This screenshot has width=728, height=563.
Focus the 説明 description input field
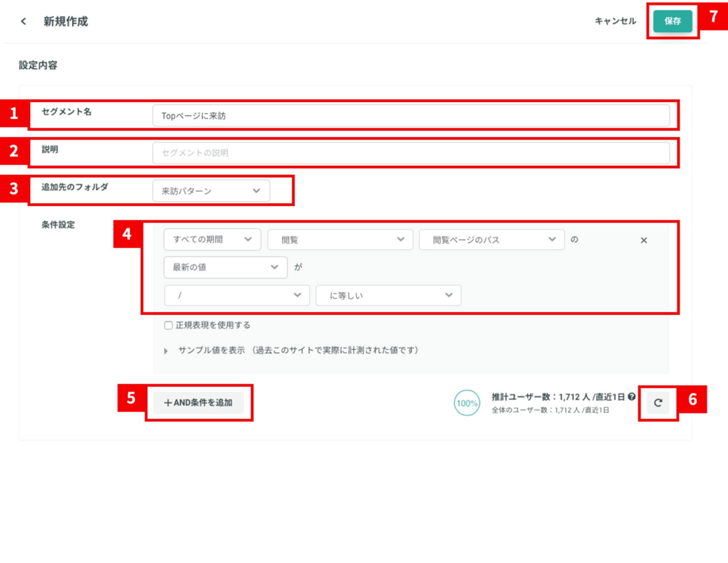click(411, 153)
